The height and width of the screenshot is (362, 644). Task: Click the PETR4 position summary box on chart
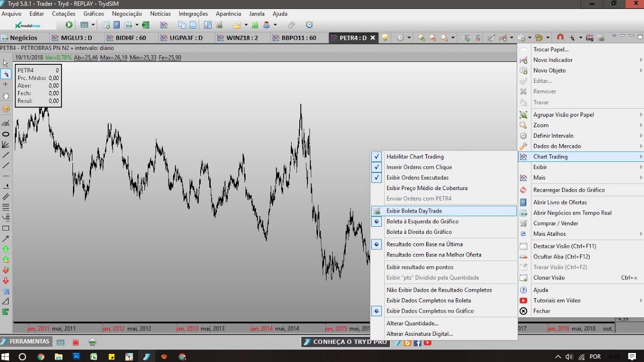38,85
